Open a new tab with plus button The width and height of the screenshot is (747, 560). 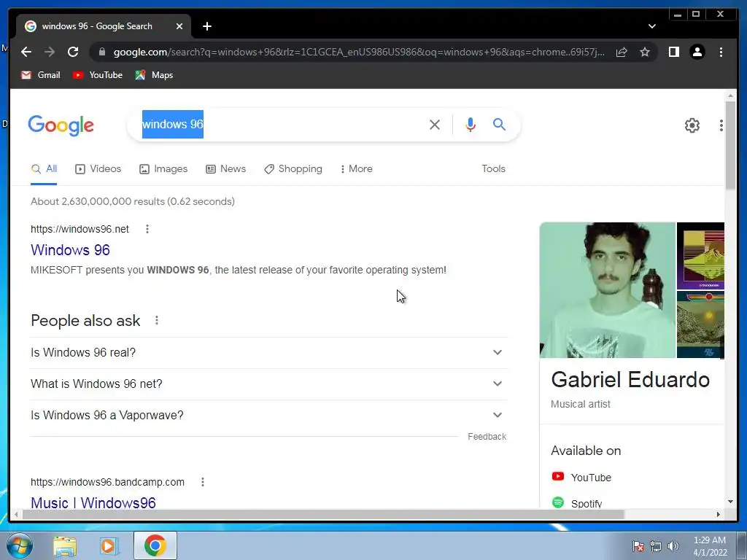point(206,26)
